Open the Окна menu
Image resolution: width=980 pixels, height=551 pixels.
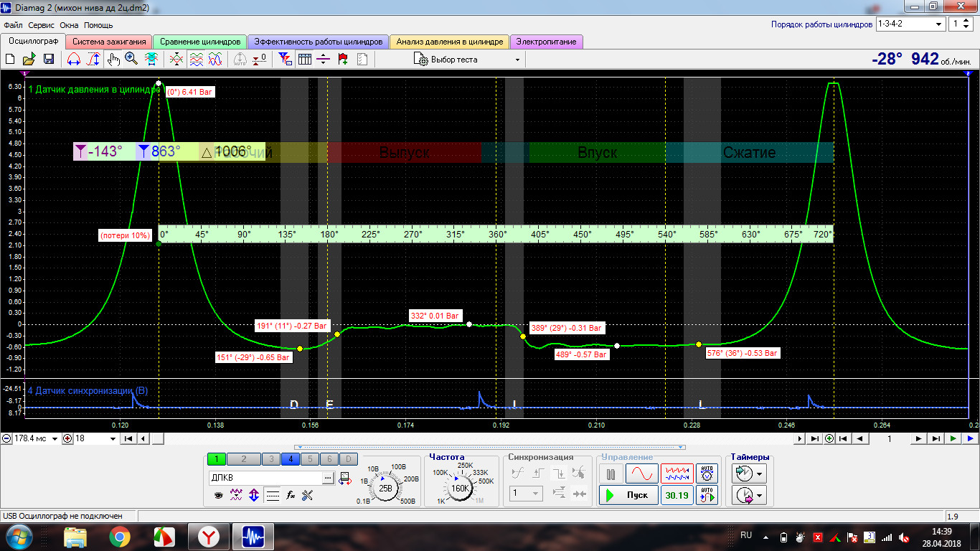69,25
